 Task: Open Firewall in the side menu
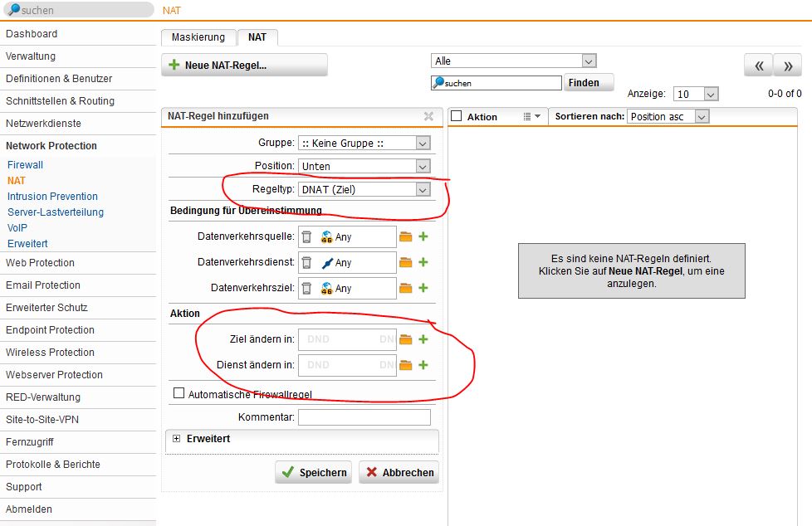26,165
